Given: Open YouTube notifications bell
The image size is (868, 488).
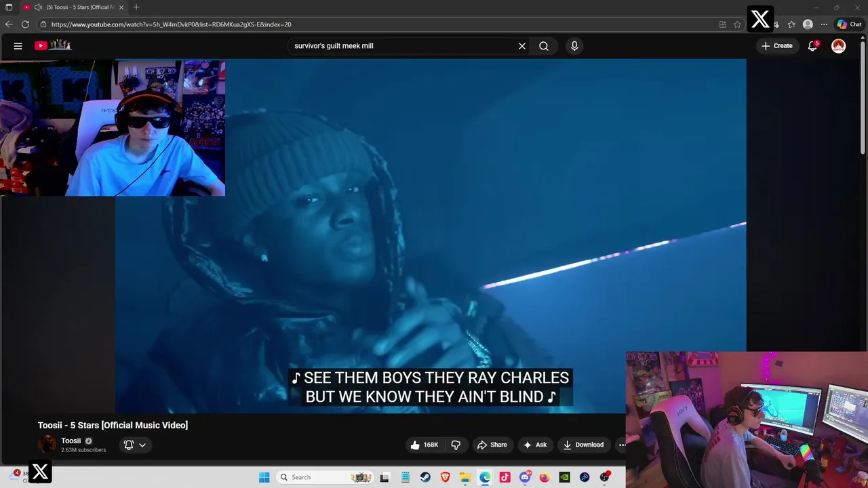Looking at the screenshot, I should click(812, 46).
